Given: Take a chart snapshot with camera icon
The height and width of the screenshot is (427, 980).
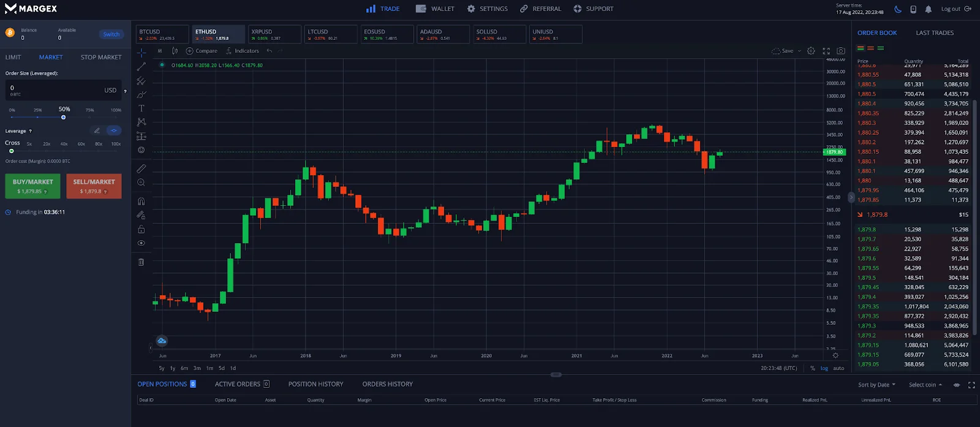Looking at the screenshot, I should point(841,51).
